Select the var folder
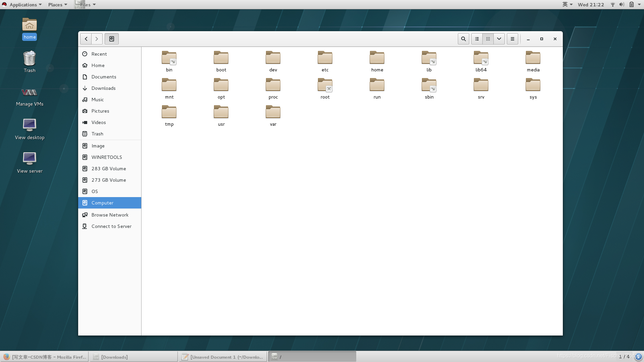The width and height of the screenshot is (644, 362). (x=273, y=116)
